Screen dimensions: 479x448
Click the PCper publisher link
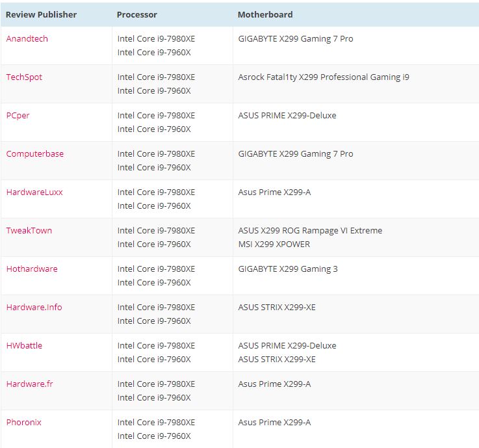point(18,116)
